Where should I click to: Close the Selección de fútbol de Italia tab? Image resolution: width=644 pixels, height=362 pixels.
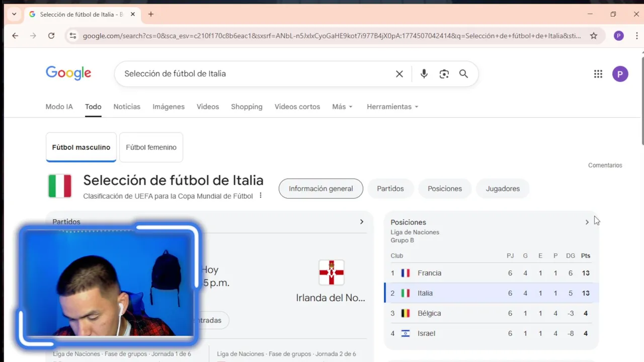click(x=133, y=14)
